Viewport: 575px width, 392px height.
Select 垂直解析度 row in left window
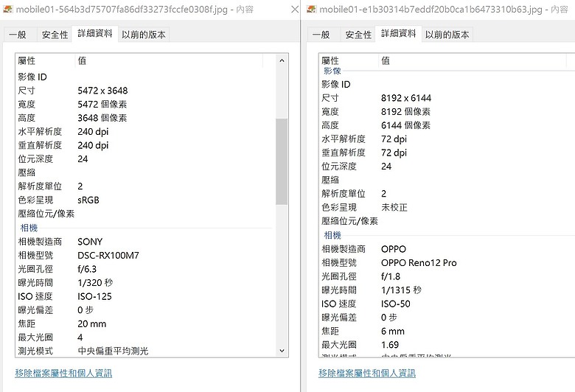[144, 146]
